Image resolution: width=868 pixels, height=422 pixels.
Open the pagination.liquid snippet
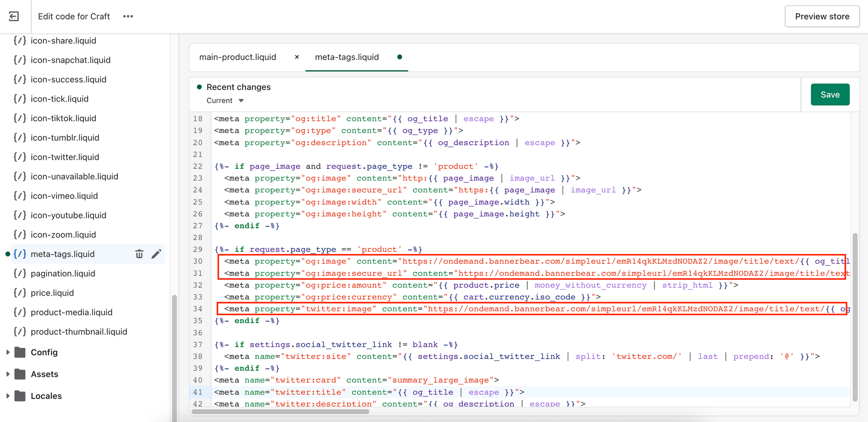63,273
